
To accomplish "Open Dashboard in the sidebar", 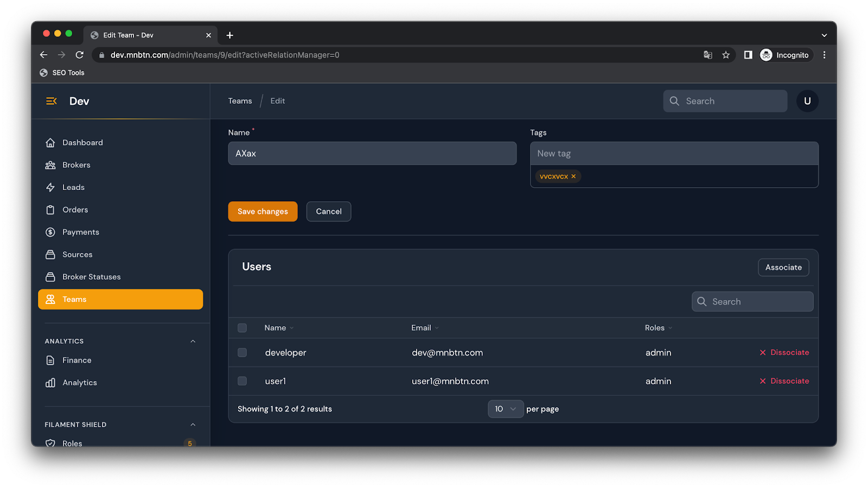I will tap(120, 143).
